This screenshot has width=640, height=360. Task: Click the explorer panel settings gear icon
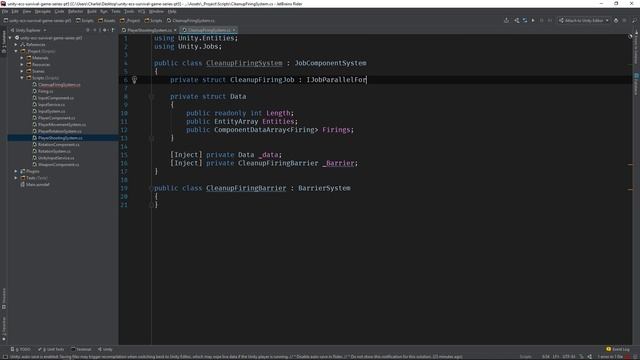(x=104, y=30)
